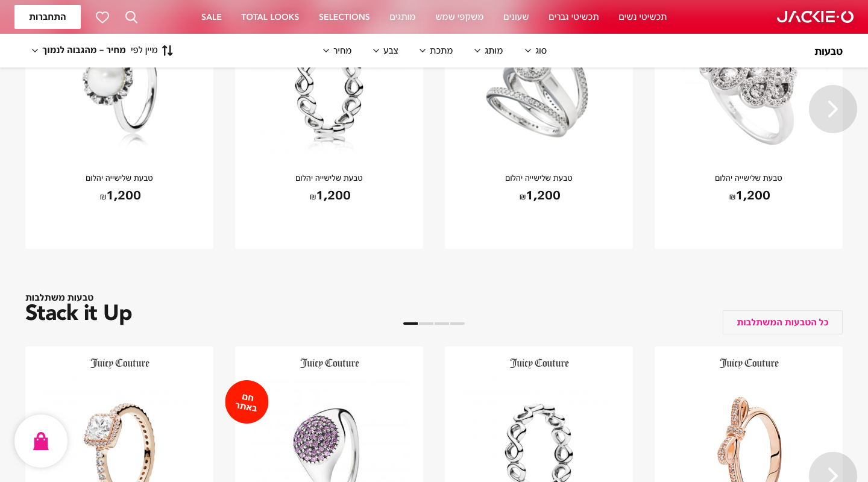
Task: Expand the מותג filter dropdown
Action: [488, 51]
